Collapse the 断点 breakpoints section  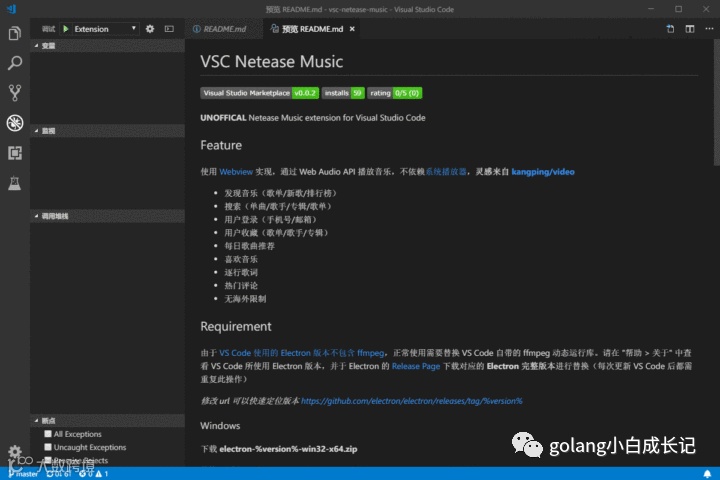(107, 420)
